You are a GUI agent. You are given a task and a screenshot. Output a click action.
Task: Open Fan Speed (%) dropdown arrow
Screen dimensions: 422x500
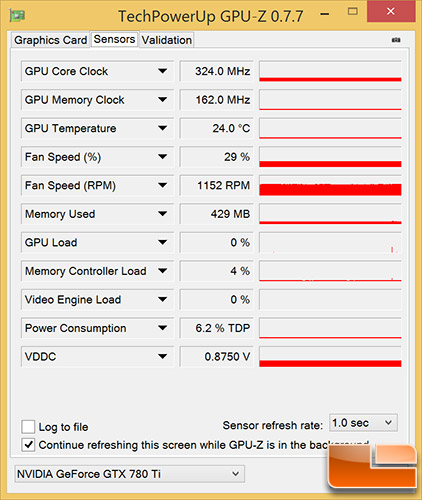163,157
